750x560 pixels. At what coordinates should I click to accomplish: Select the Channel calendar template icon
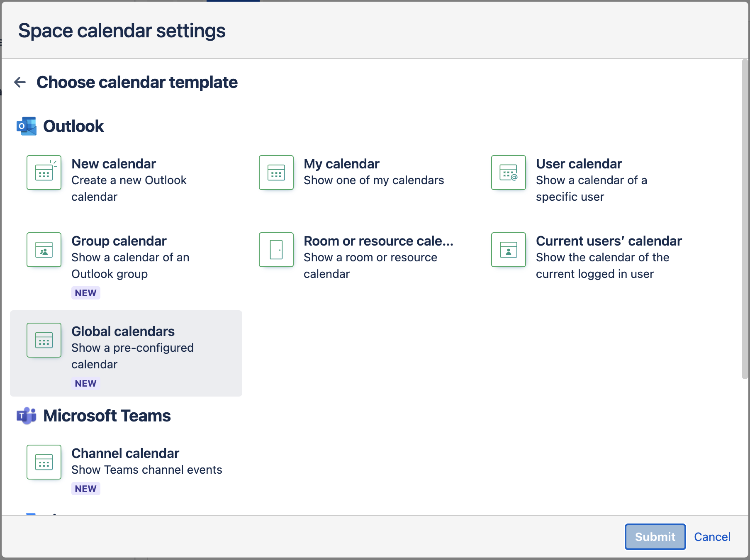pos(44,462)
